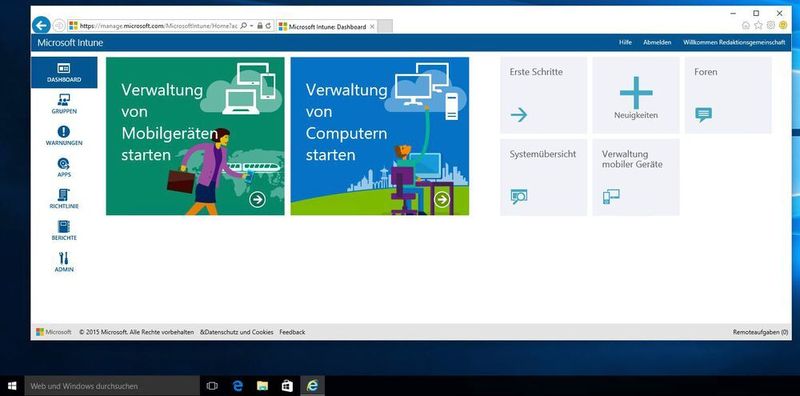
Task: Click the lock security icon in address bar
Action: point(260,26)
